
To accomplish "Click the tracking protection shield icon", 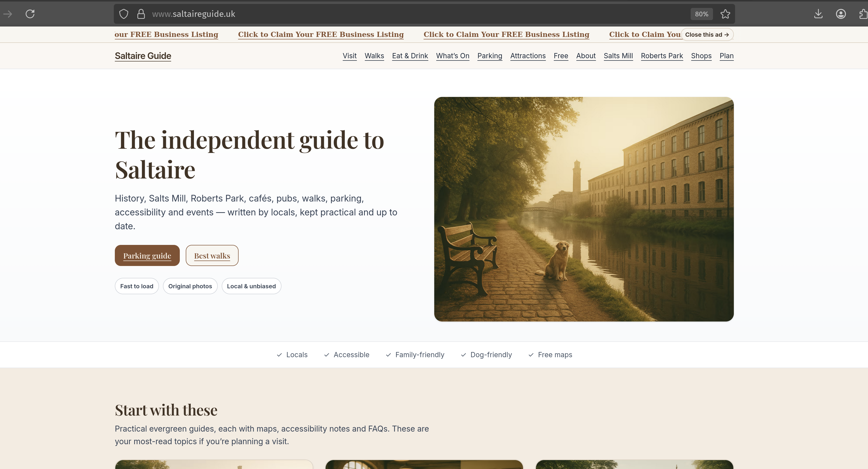I will click(124, 14).
